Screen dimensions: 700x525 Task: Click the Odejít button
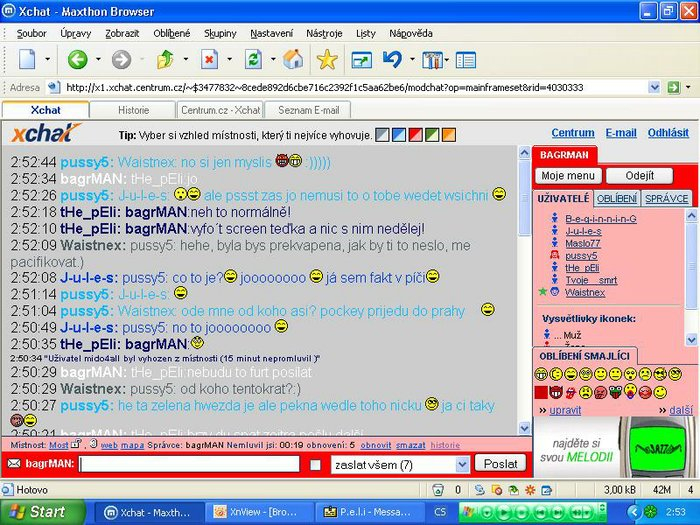(639, 175)
